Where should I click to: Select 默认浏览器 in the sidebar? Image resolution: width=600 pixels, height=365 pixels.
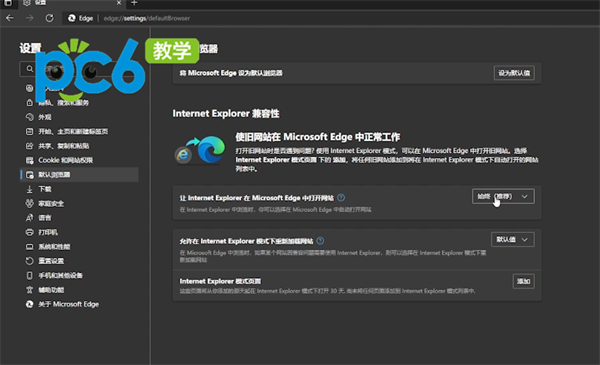coord(79,174)
